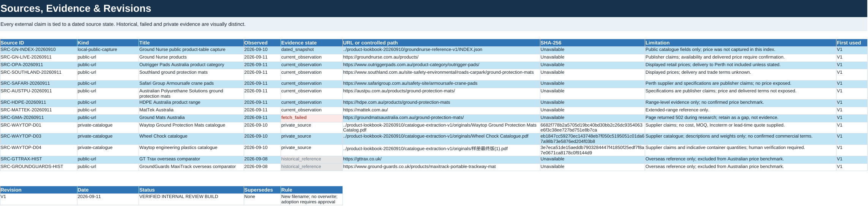Select the First used column header
The height and width of the screenshot is (206, 868).
[852, 43]
